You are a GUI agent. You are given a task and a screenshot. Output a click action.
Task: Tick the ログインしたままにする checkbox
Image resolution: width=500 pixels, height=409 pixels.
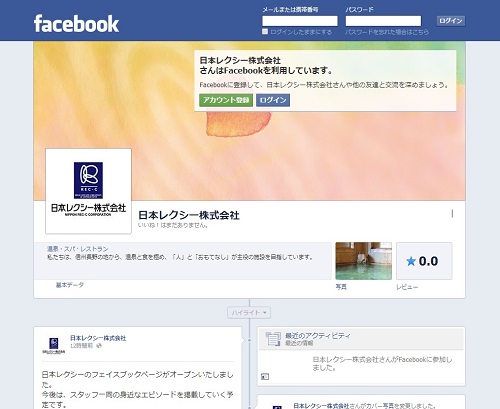click(x=265, y=32)
